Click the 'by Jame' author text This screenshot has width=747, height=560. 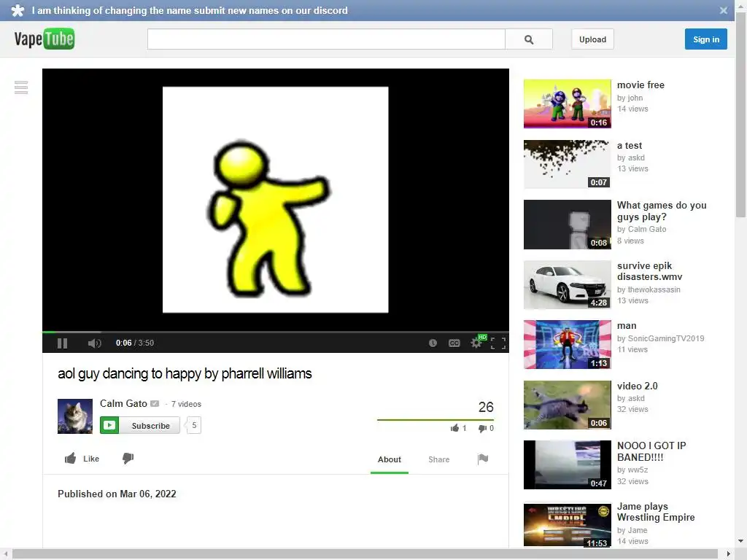click(632, 530)
